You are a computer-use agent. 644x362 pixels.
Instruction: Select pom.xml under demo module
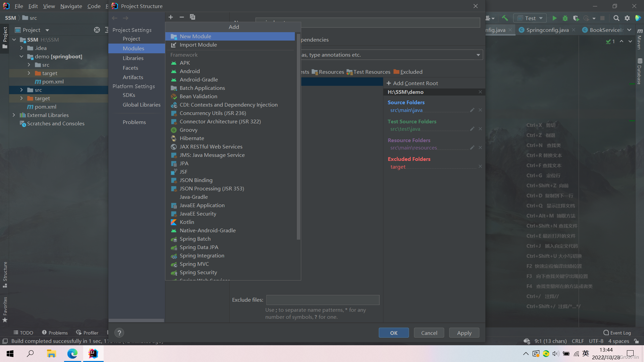coord(49,81)
